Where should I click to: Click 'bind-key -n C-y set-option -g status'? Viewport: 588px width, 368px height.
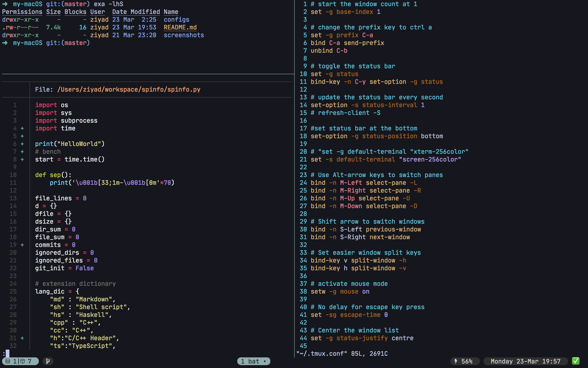[377, 82]
